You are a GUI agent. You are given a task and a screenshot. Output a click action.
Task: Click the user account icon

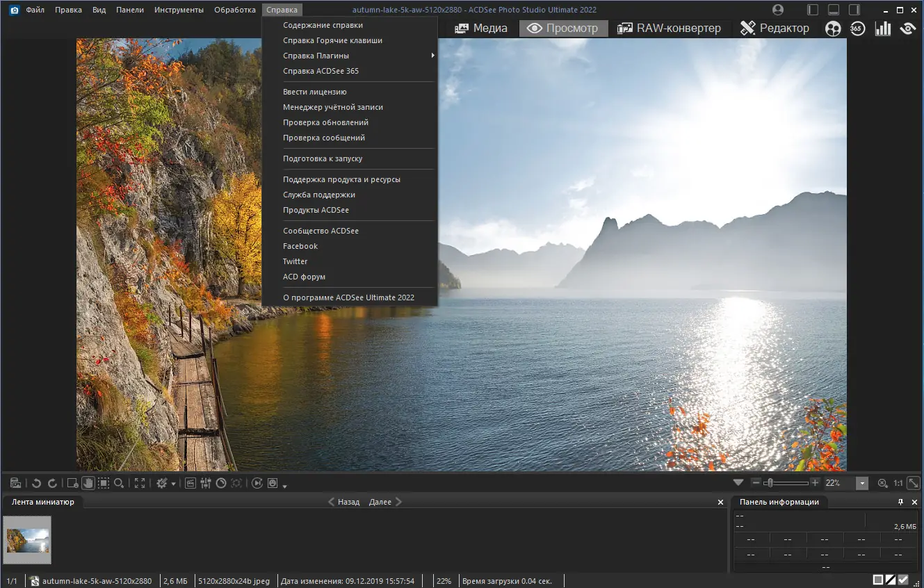778,10
